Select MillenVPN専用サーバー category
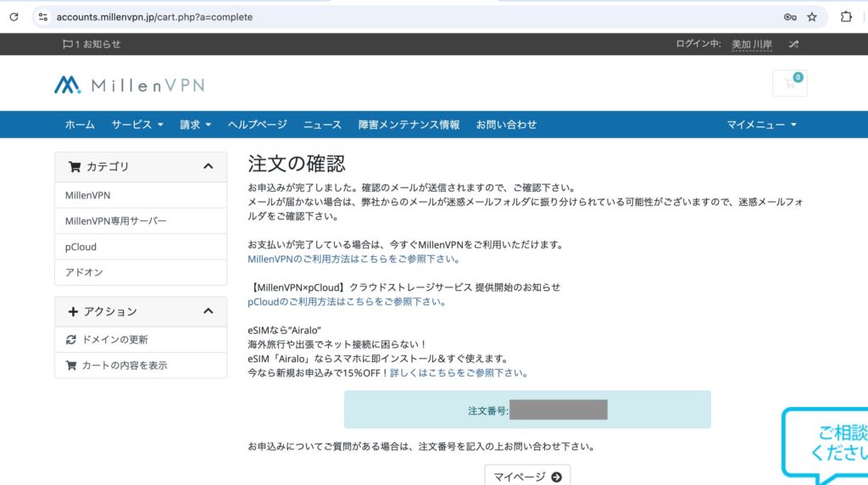868x485 pixels. tap(141, 221)
